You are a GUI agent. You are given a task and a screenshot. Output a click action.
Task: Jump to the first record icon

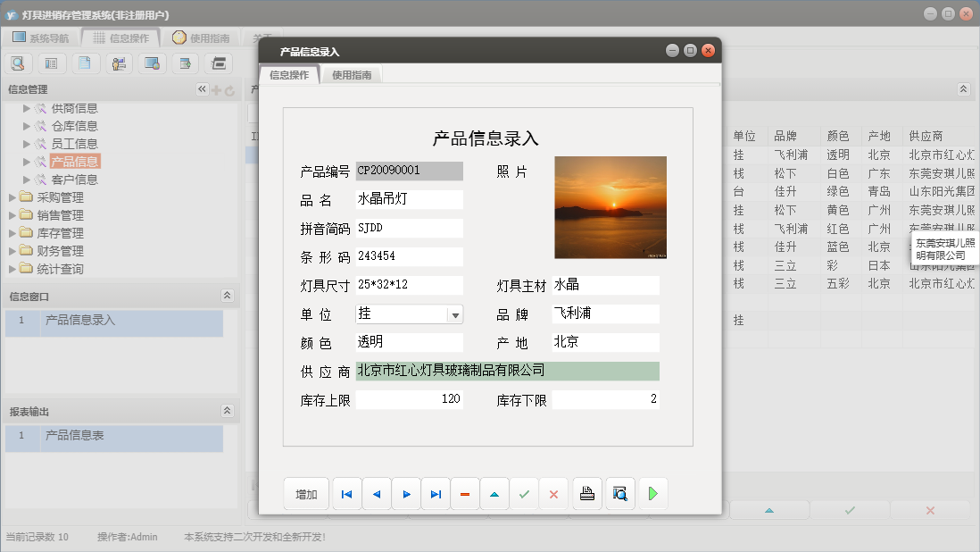click(346, 493)
